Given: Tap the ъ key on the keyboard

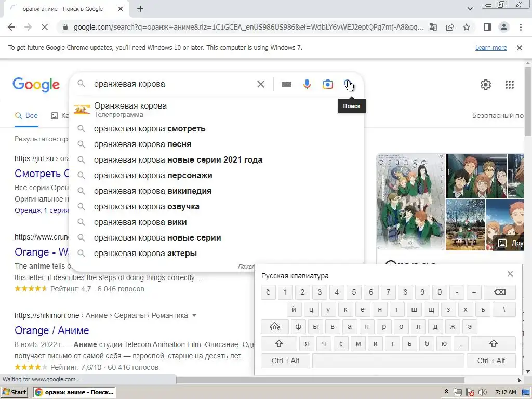Looking at the screenshot, I should click(x=483, y=310).
